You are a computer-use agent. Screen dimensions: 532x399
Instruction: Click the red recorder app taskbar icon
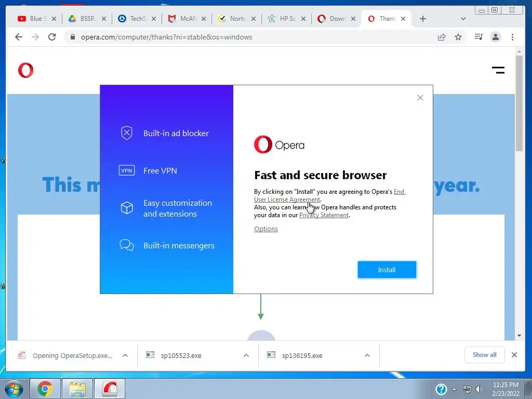110,389
